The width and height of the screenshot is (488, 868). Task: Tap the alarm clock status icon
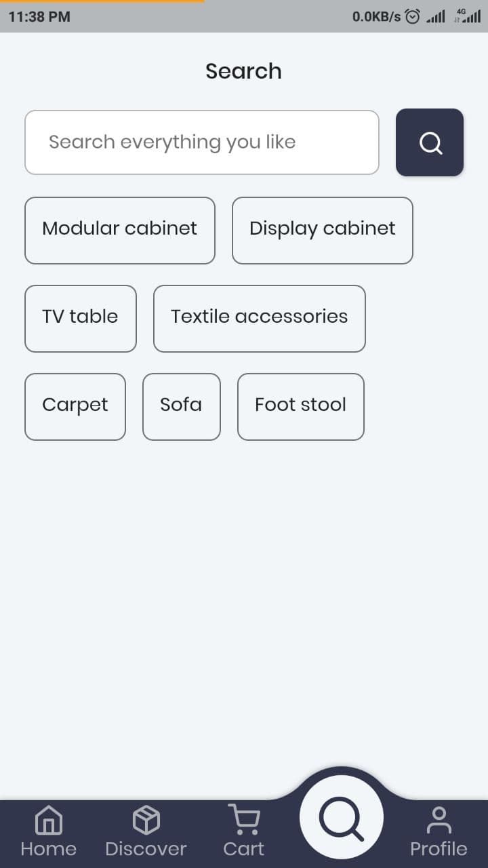point(412,17)
